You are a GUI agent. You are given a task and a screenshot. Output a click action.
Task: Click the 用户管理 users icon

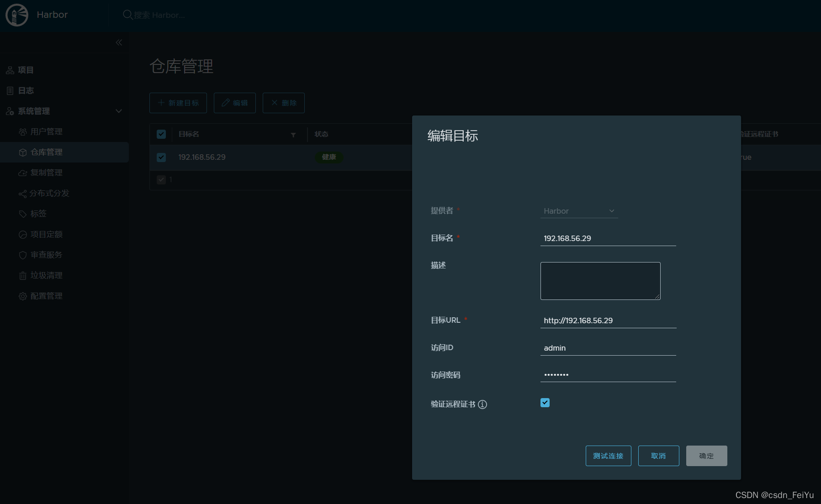pyautogui.click(x=23, y=132)
